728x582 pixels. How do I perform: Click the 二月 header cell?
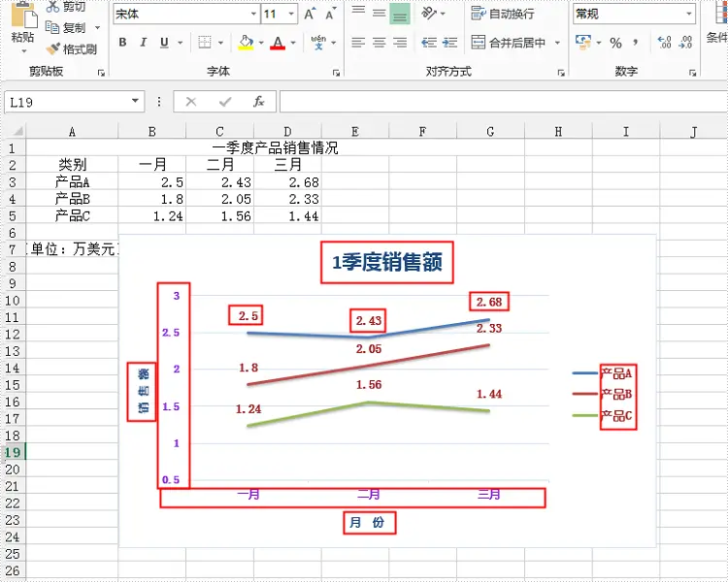[219, 165]
